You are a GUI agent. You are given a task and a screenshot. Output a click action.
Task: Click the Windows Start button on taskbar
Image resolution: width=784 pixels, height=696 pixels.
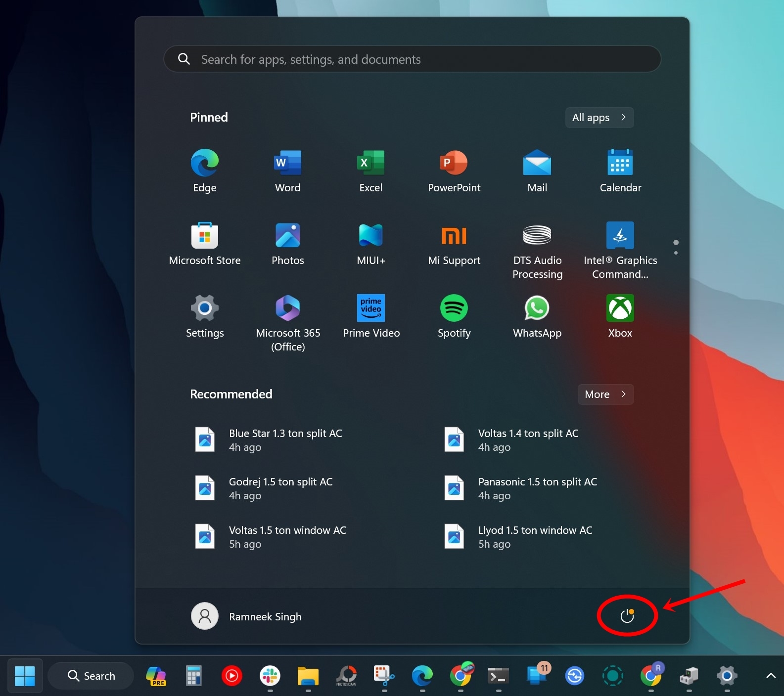coord(25,676)
